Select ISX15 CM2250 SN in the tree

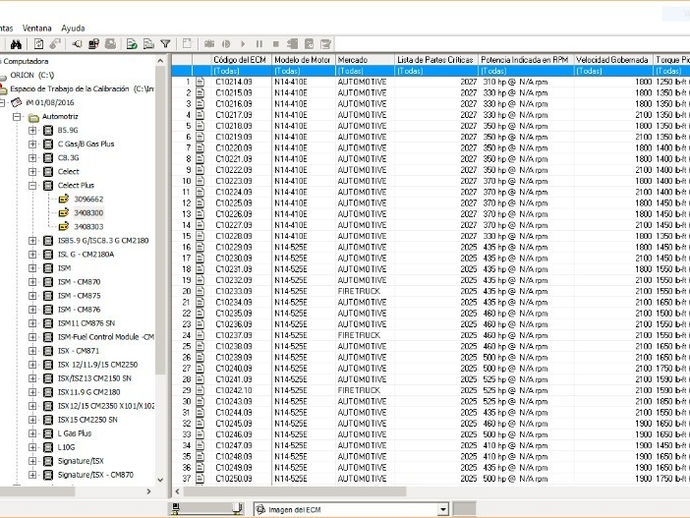(x=88, y=420)
